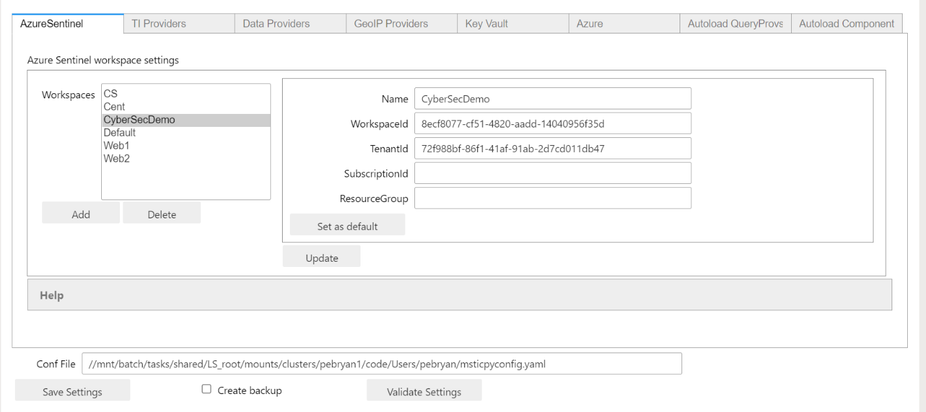
Task: Click the Add workspace button
Action: (x=81, y=213)
